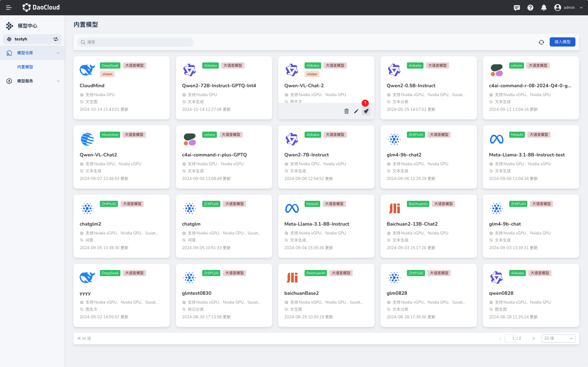Deploy Qwen-VL-Chat-2 using the rocket icon

pos(366,111)
